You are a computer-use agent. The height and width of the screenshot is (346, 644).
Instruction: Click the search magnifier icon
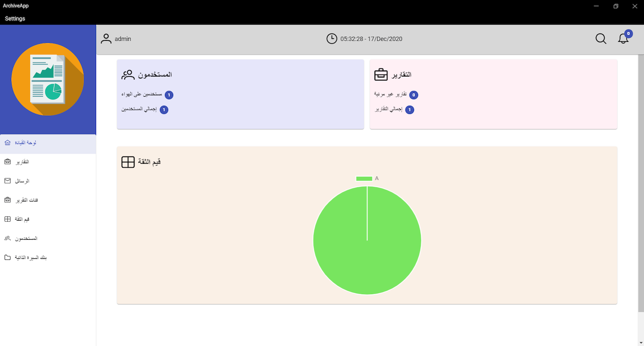[x=601, y=39]
